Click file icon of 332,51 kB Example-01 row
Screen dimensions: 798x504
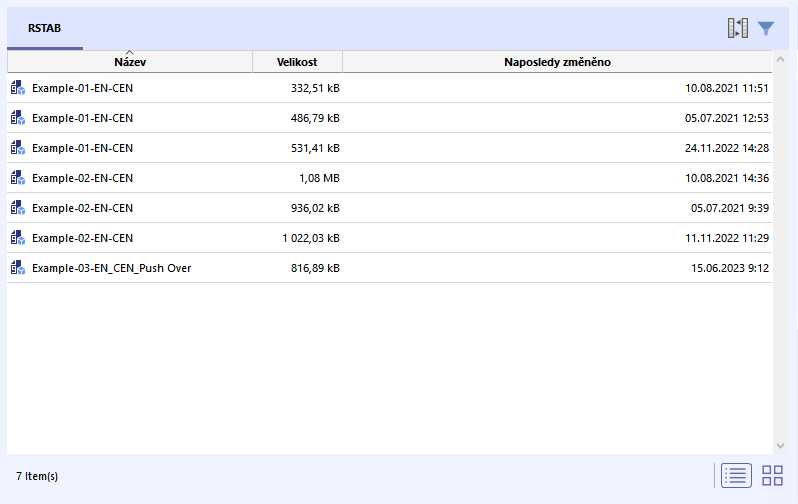click(18, 88)
